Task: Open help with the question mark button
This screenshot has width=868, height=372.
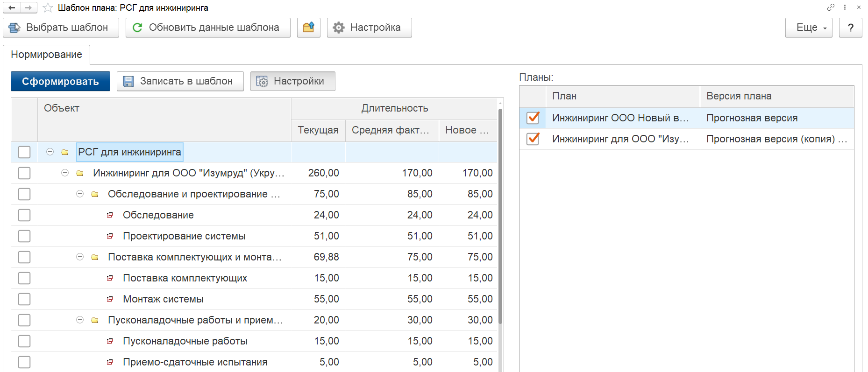Action: pos(850,28)
